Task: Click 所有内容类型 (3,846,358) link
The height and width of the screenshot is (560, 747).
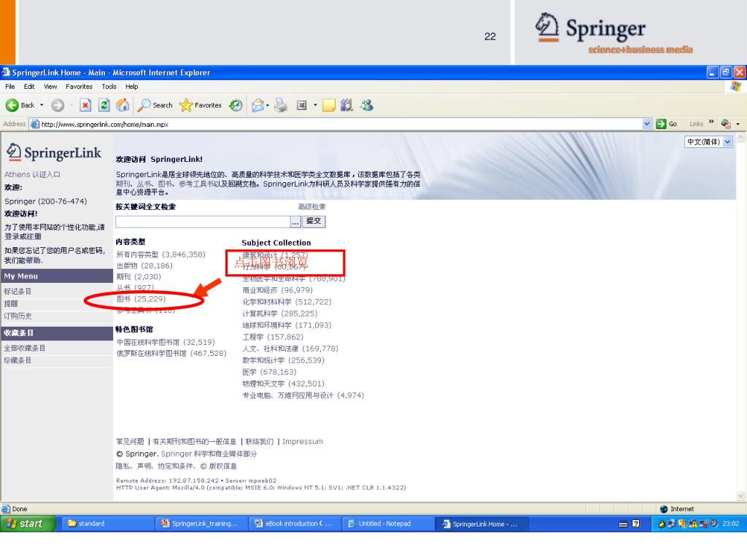Action: 161,254
